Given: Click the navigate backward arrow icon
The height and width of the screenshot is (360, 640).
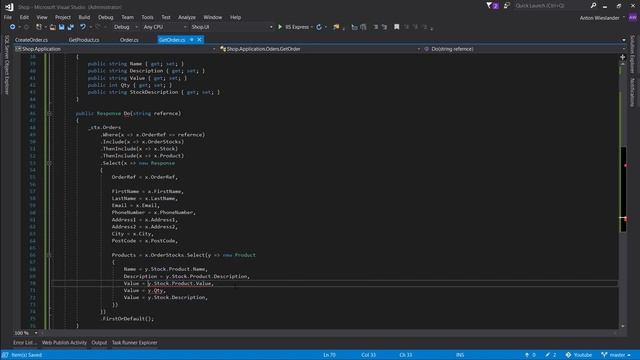Looking at the screenshot, I should [13, 27].
